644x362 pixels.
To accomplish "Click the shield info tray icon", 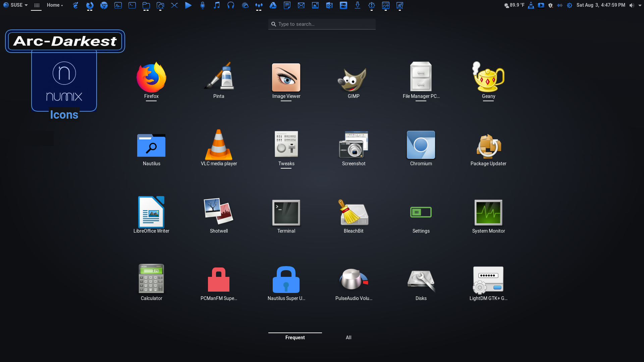I will pos(550,5).
